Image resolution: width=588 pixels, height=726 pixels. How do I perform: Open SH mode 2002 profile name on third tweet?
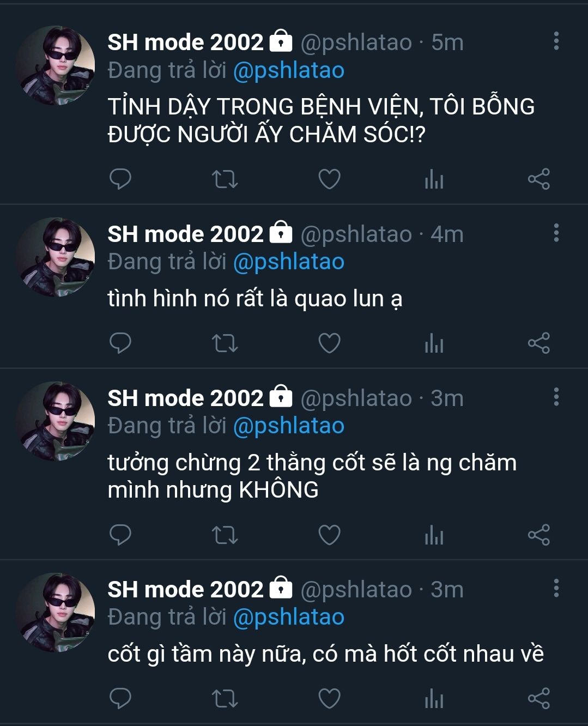pos(185,398)
